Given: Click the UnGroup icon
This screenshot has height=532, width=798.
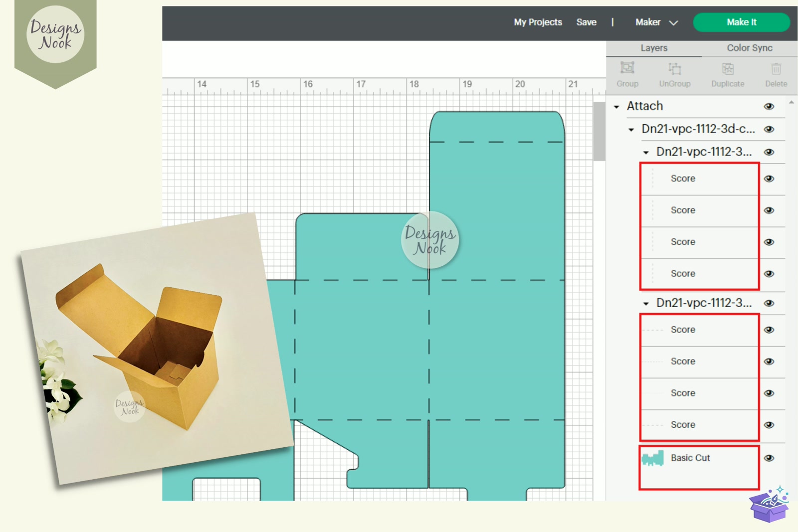Looking at the screenshot, I should [x=675, y=68].
